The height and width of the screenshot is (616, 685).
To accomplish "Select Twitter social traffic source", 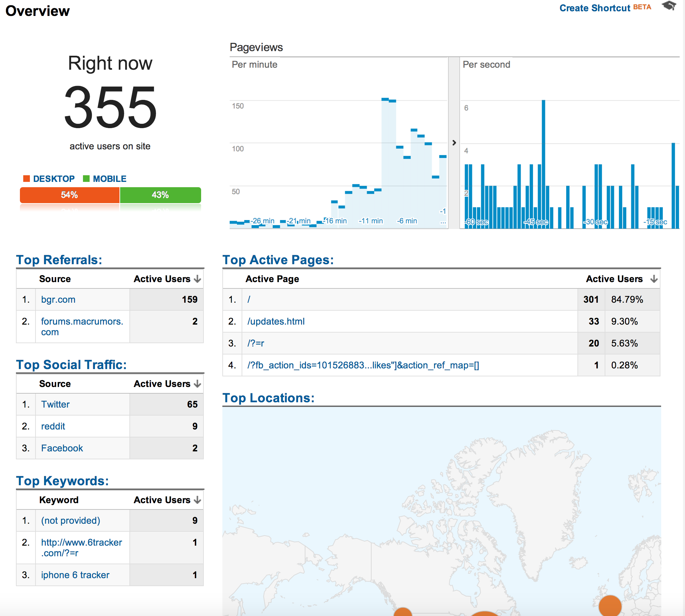I will click(55, 404).
